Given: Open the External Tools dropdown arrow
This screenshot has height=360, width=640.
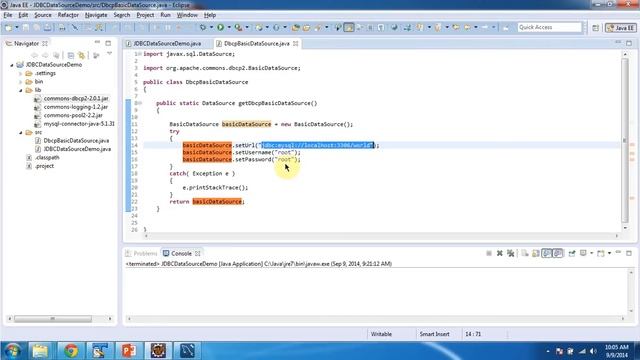Looking at the screenshot, I should click(x=247, y=27).
